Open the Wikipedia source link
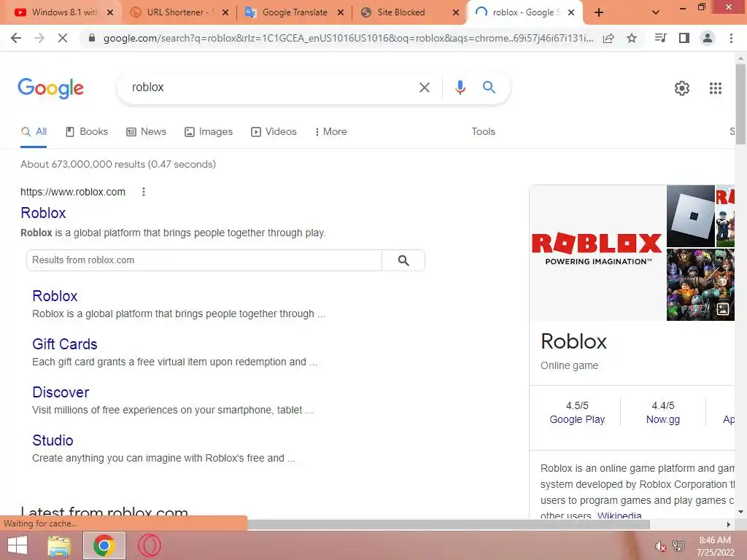 (x=619, y=515)
